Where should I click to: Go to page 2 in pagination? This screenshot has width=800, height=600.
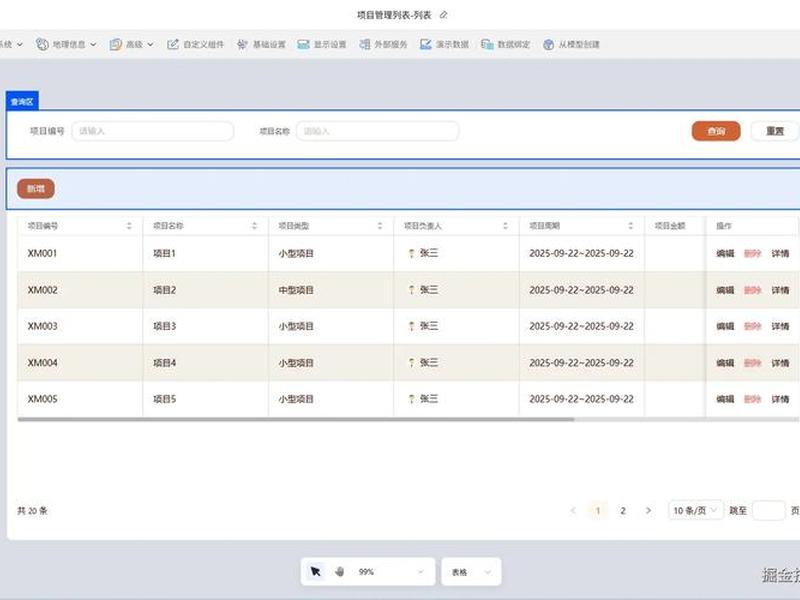click(623, 510)
